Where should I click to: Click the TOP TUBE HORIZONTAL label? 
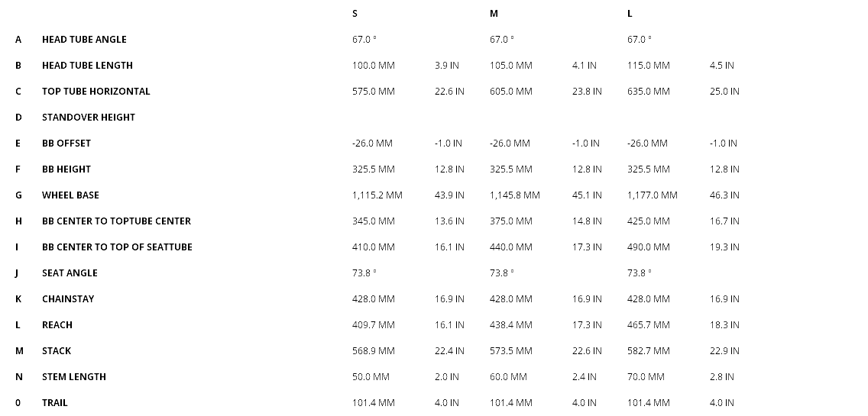tap(96, 92)
